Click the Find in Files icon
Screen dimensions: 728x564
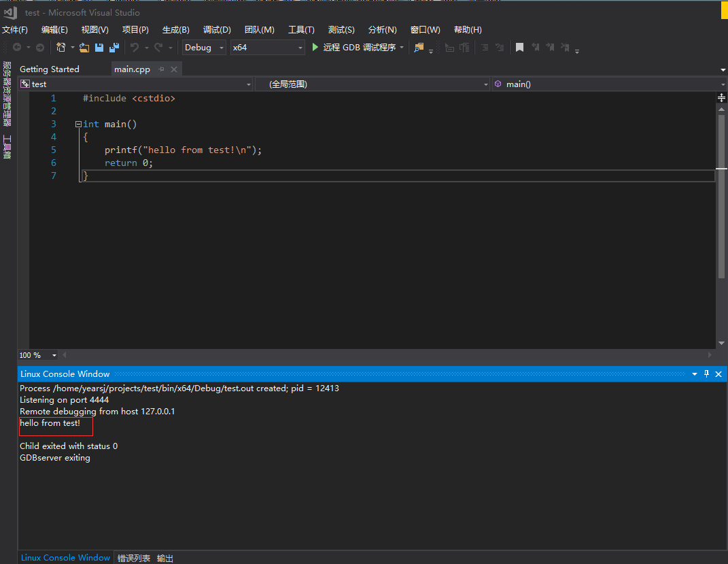click(419, 48)
